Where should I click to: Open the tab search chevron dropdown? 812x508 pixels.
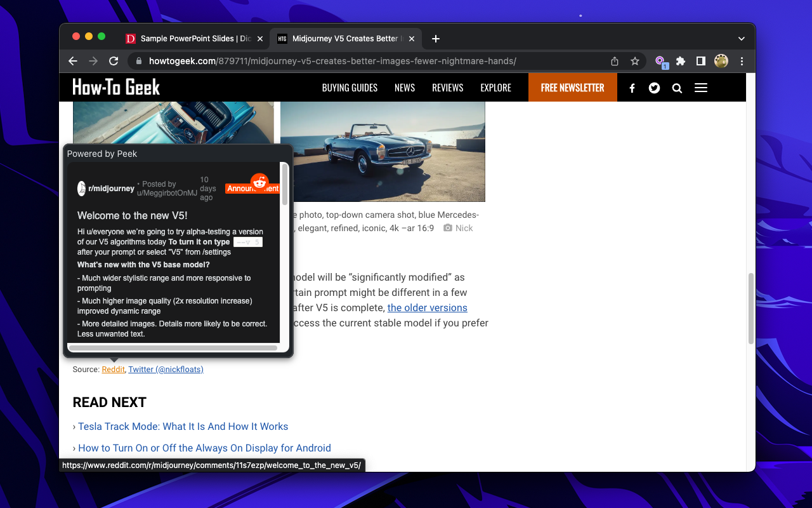tap(741, 38)
